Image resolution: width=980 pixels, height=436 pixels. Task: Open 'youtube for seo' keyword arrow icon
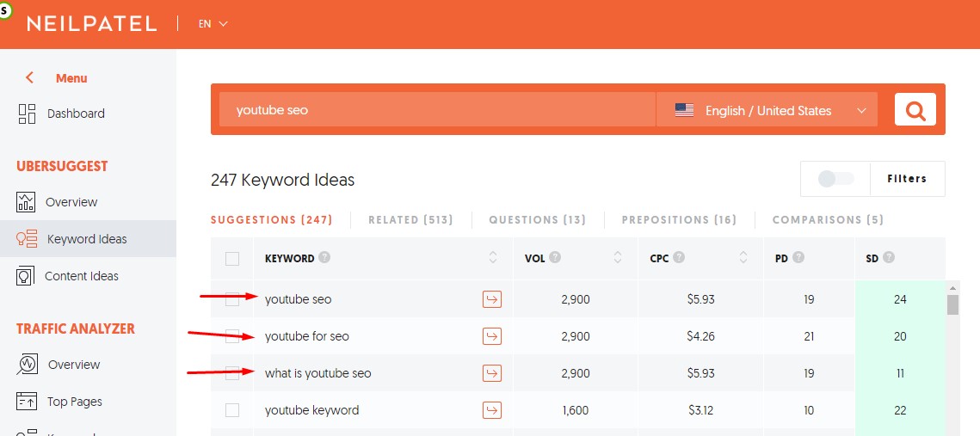point(492,337)
